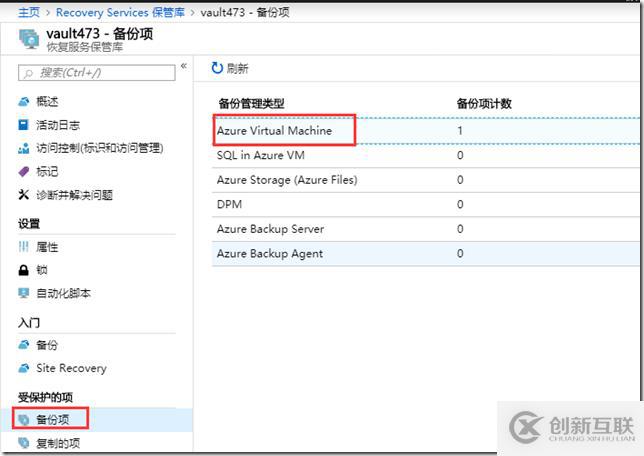Screen dimensions: 644x456
Task: Click count 1 for Azure Virtual Machine
Action: tap(460, 131)
